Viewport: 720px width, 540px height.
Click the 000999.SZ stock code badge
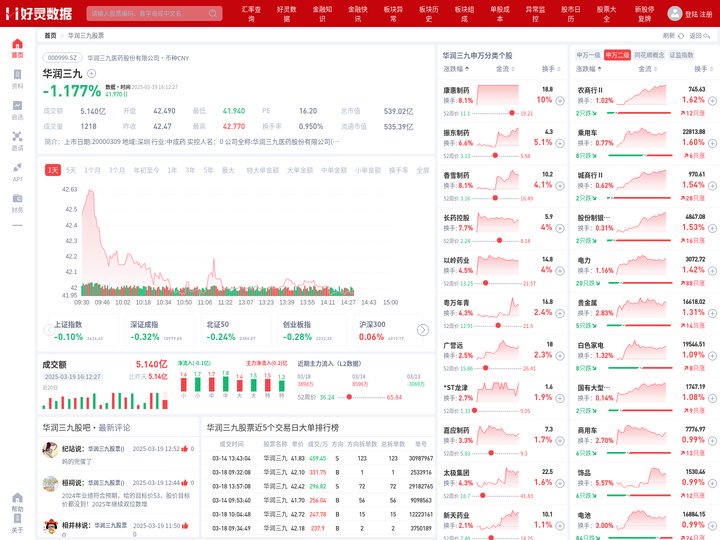pos(62,58)
